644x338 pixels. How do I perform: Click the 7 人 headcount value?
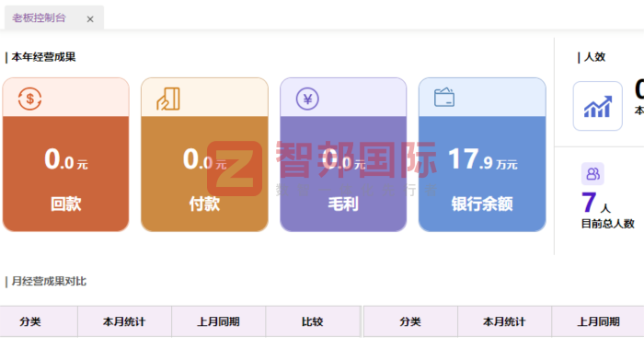tap(596, 203)
